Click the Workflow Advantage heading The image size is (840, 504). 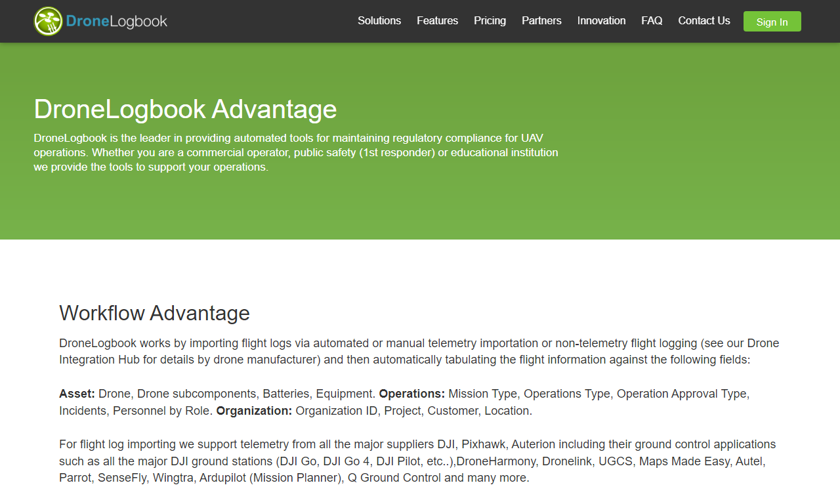coord(154,313)
